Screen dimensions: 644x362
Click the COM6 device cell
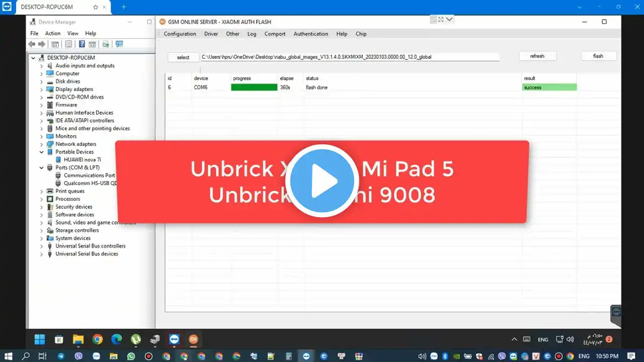coord(201,87)
